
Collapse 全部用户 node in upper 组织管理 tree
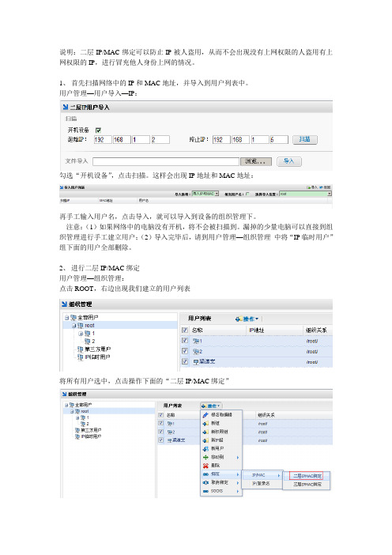[66, 318]
